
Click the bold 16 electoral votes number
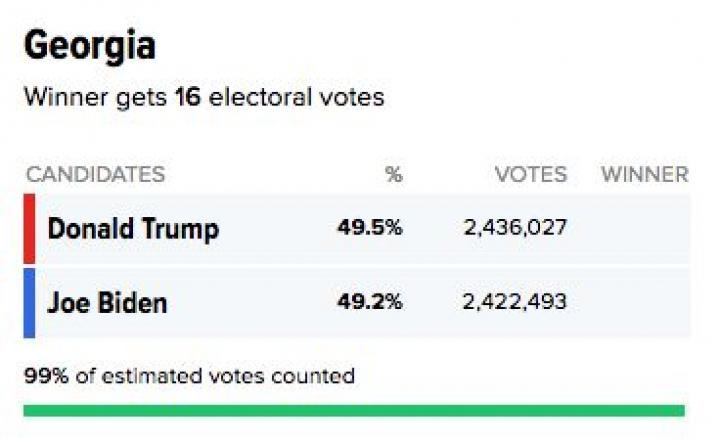(x=187, y=98)
